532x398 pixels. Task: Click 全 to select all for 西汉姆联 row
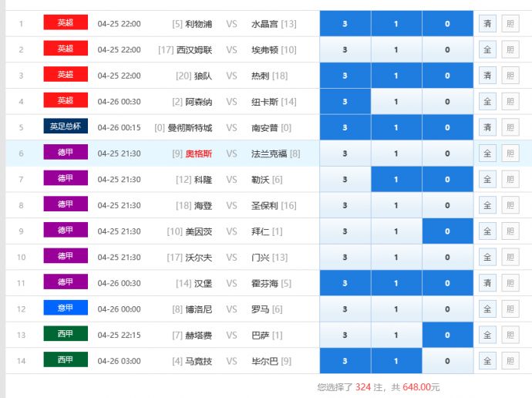click(487, 50)
